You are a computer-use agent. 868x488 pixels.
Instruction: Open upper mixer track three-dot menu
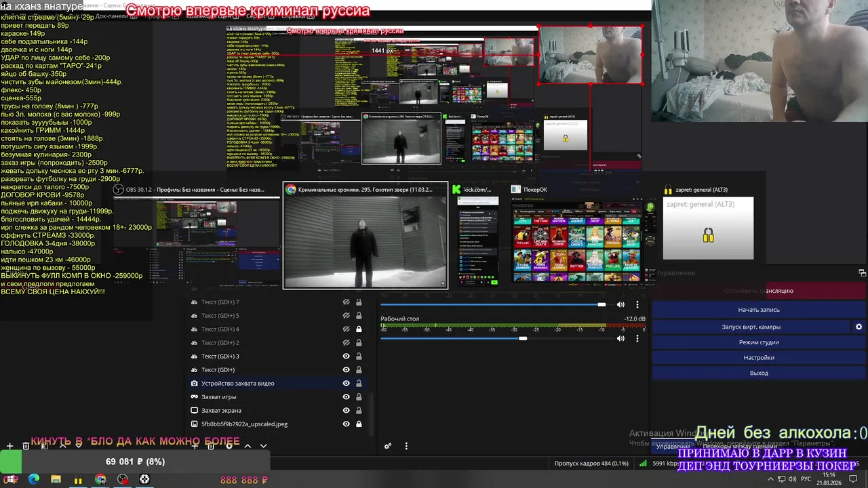coord(637,305)
